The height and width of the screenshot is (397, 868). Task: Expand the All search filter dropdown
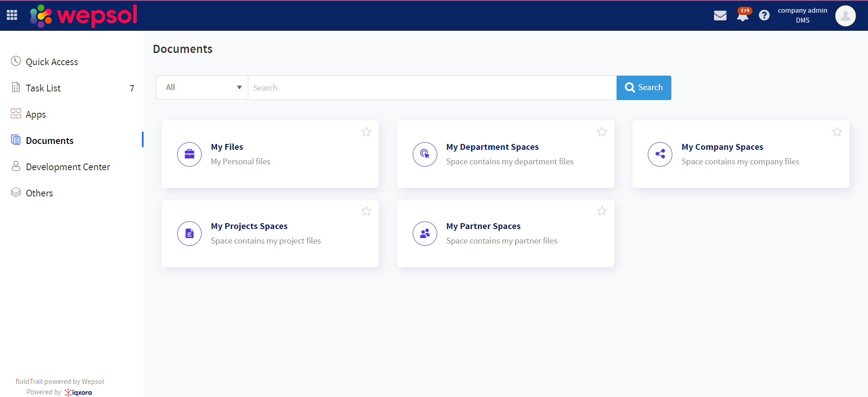pos(202,87)
